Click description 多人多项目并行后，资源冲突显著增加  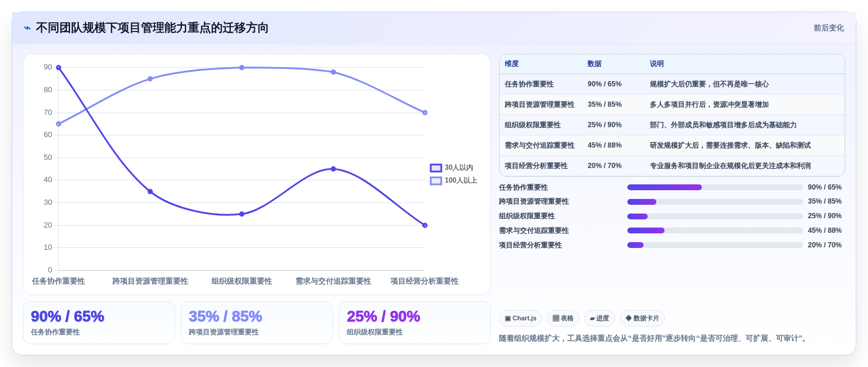[x=709, y=104]
